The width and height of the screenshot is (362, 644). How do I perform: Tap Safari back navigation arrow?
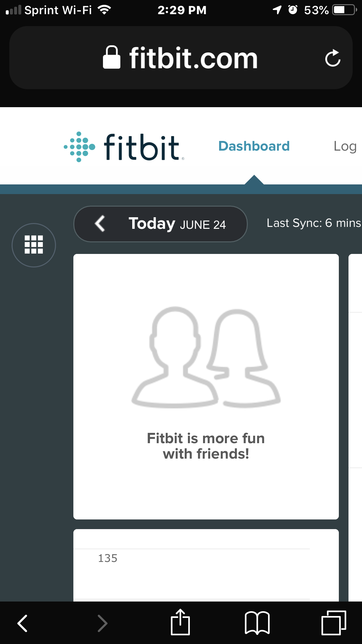click(23, 623)
